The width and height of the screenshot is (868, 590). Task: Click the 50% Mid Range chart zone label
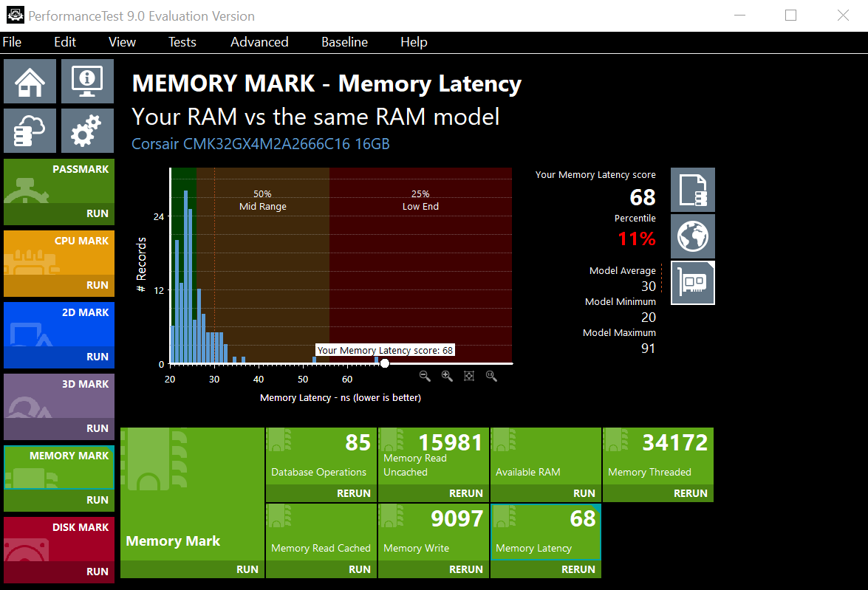tap(263, 200)
